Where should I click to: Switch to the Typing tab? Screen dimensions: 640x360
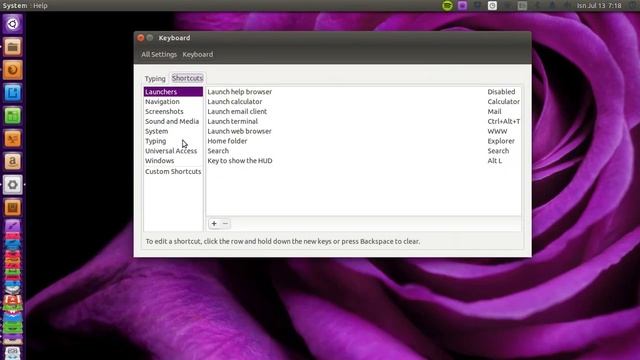coord(155,78)
